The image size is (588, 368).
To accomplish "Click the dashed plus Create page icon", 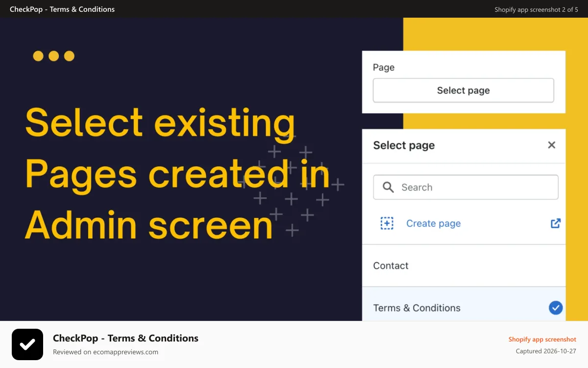I will (387, 223).
